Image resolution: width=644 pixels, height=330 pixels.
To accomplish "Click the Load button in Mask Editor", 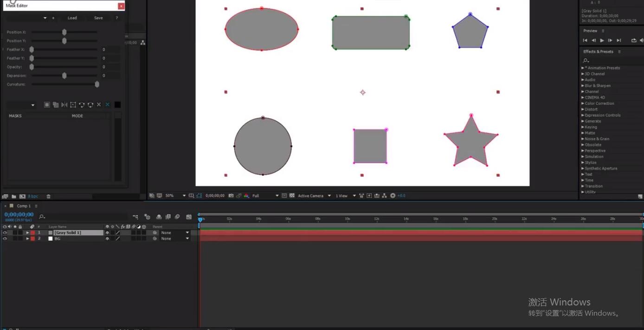I will coord(72,18).
